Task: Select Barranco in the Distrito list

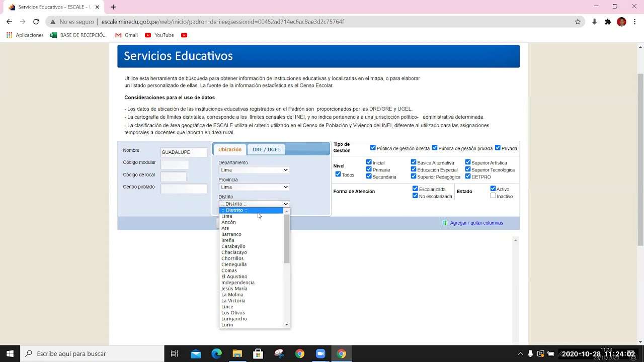Action: click(231, 234)
